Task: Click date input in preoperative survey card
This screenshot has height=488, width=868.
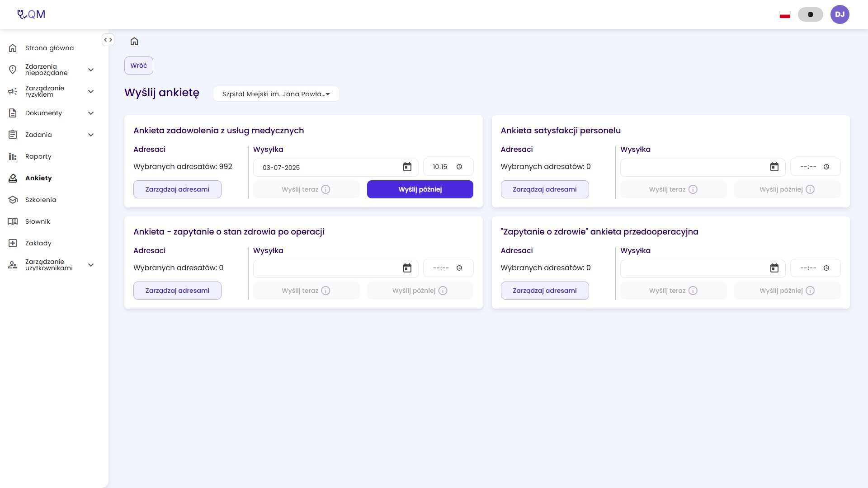Action: pyautogui.click(x=703, y=268)
